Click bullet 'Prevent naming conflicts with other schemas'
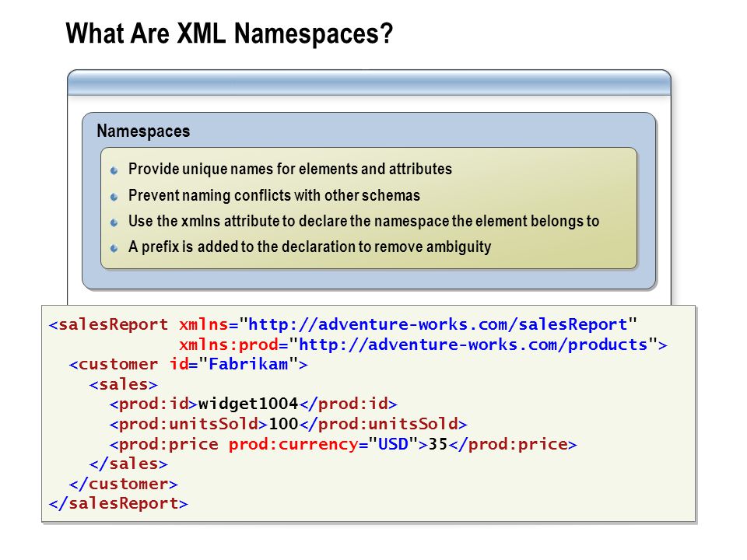The image size is (747, 560). pyautogui.click(x=274, y=195)
